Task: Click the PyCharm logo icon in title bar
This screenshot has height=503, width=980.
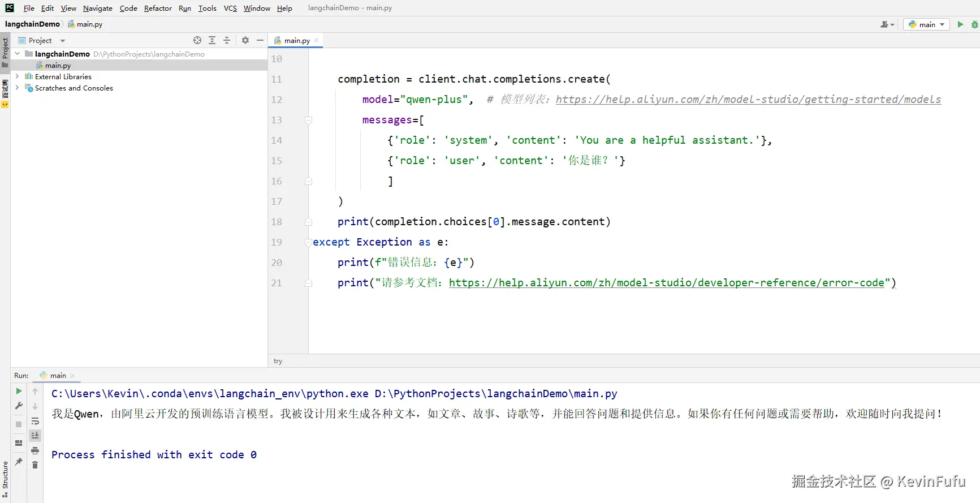Action: [x=10, y=8]
